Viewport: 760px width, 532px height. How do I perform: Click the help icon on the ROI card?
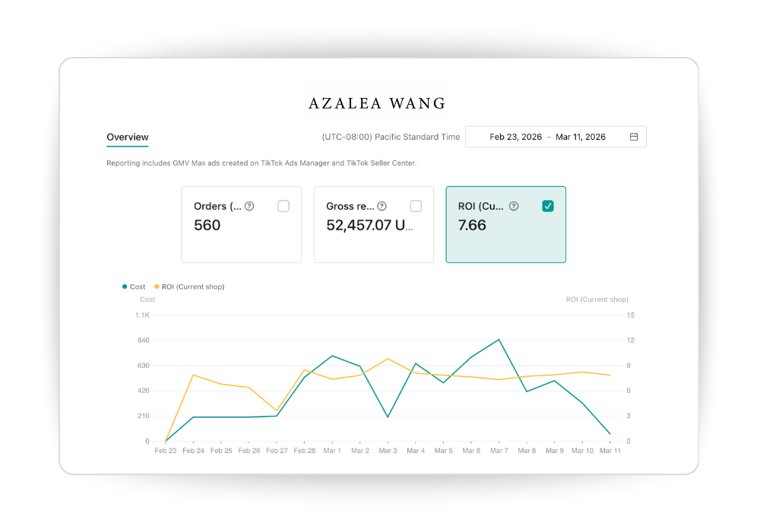tap(514, 205)
